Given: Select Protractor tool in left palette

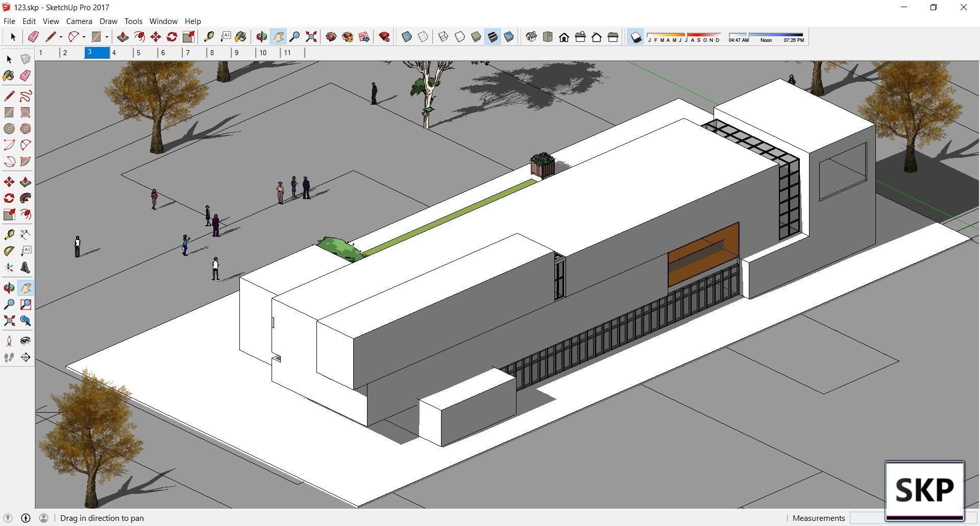Looking at the screenshot, I should point(9,251).
